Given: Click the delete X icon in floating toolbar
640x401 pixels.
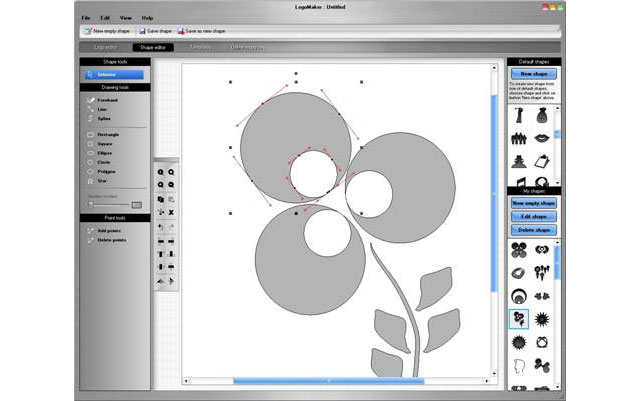Looking at the screenshot, I should click(x=172, y=212).
